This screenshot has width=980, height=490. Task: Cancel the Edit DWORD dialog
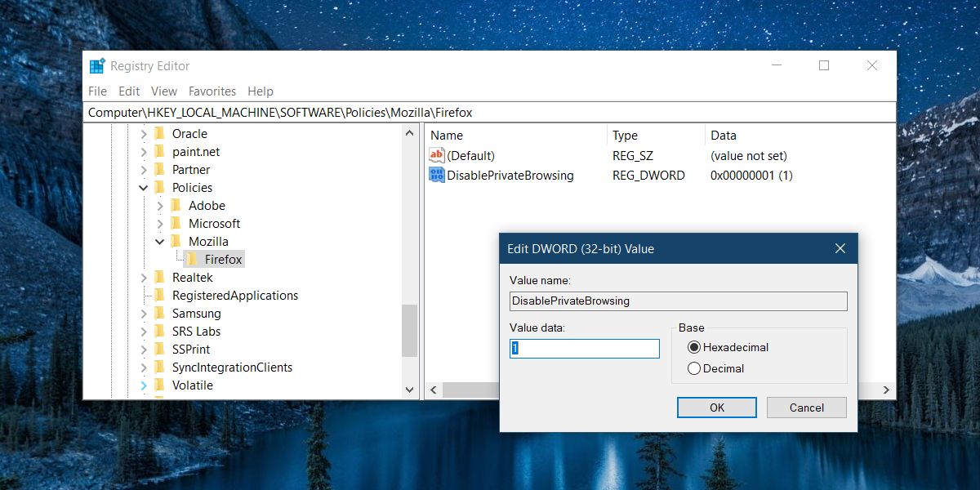coord(807,408)
